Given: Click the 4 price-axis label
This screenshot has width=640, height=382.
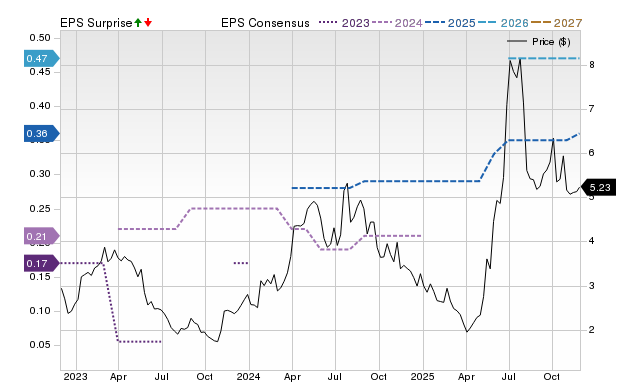Looking at the screenshot, I should click(591, 241).
